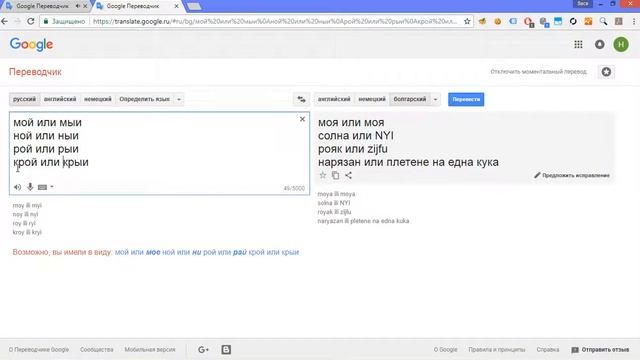640x360 pixels.
Task: Choose Определить язык to auto-detect the language
Action: pyautogui.click(x=144, y=99)
